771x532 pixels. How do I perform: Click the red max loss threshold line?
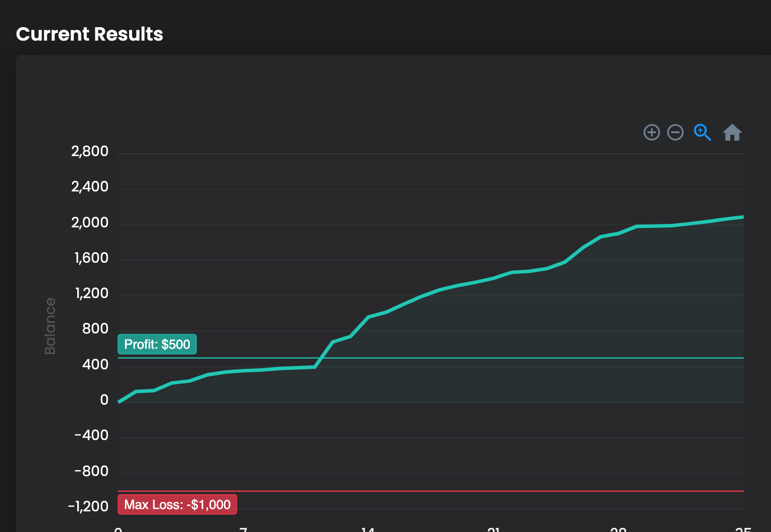coord(472,491)
